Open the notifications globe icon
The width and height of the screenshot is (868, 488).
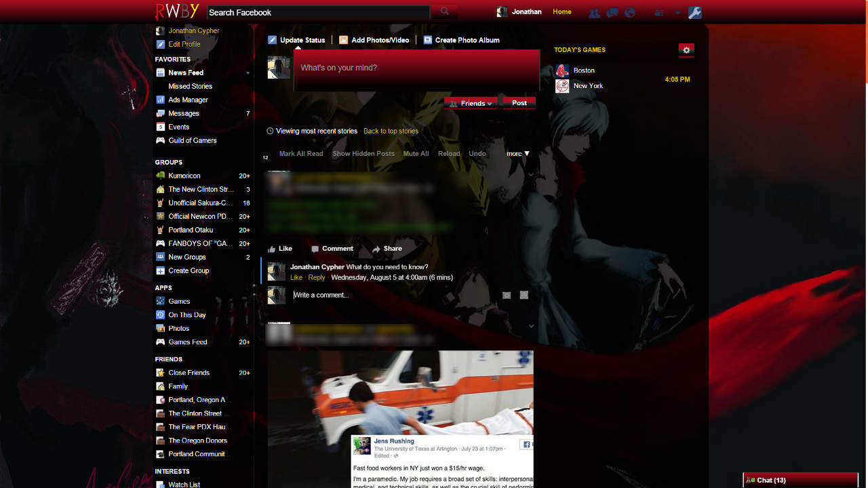629,13
